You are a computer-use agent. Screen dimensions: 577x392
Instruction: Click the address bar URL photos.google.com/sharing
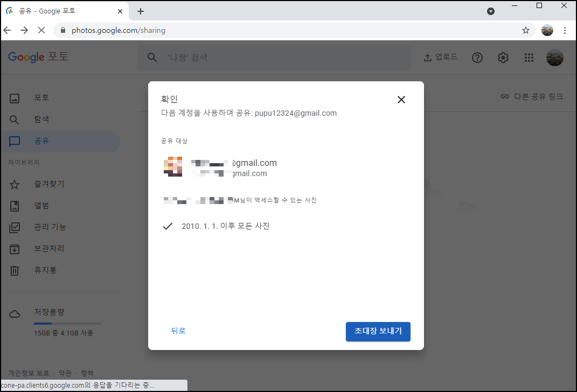118,31
